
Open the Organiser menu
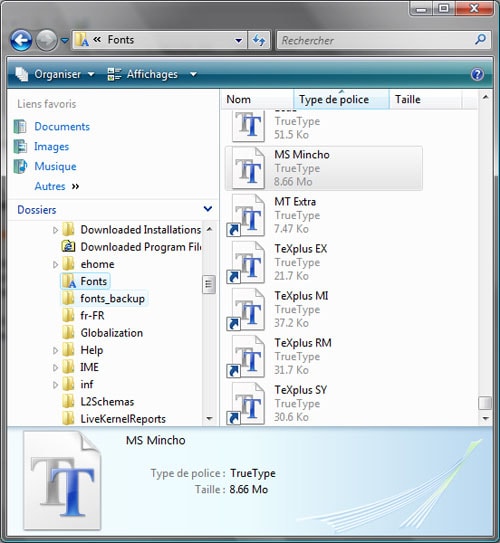pos(55,74)
